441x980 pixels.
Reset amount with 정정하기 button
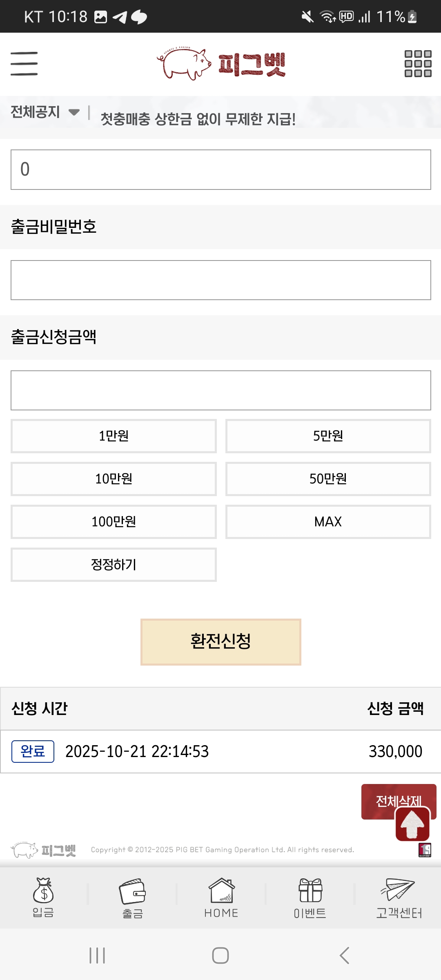[x=114, y=565]
